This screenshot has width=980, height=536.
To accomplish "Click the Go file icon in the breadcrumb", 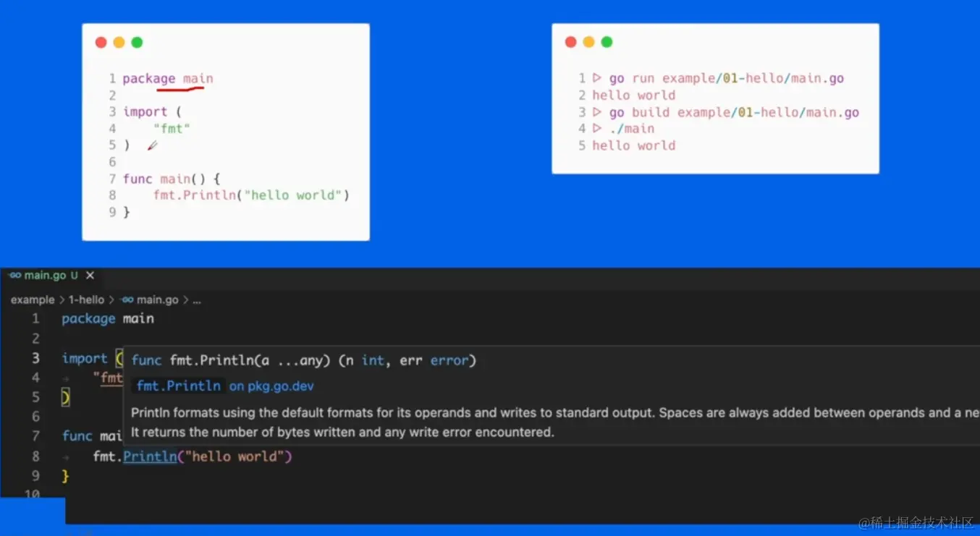I will click(127, 299).
